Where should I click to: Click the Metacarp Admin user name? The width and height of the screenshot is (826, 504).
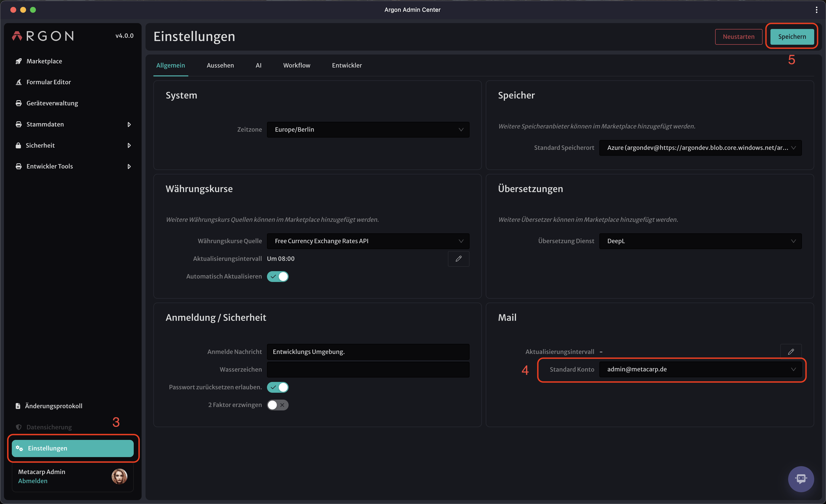(x=42, y=472)
